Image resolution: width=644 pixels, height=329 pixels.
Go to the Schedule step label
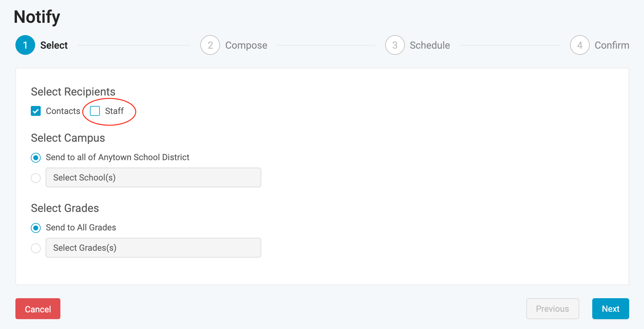tap(430, 45)
